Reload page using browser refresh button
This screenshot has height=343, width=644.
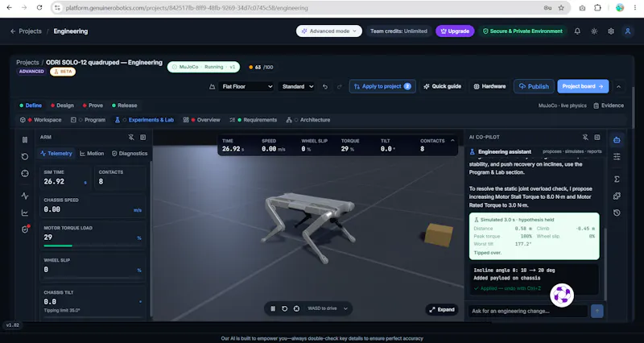pyautogui.click(x=39, y=7)
